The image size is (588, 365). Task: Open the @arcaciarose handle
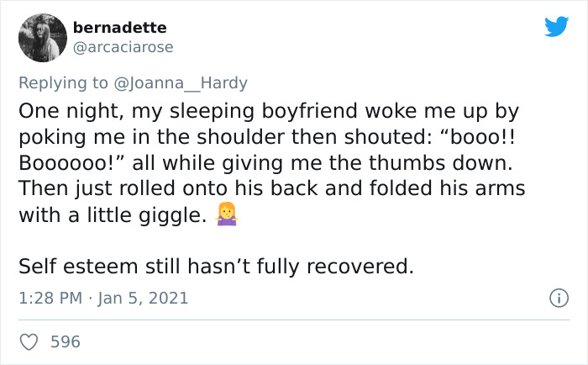pyautogui.click(x=123, y=47)
